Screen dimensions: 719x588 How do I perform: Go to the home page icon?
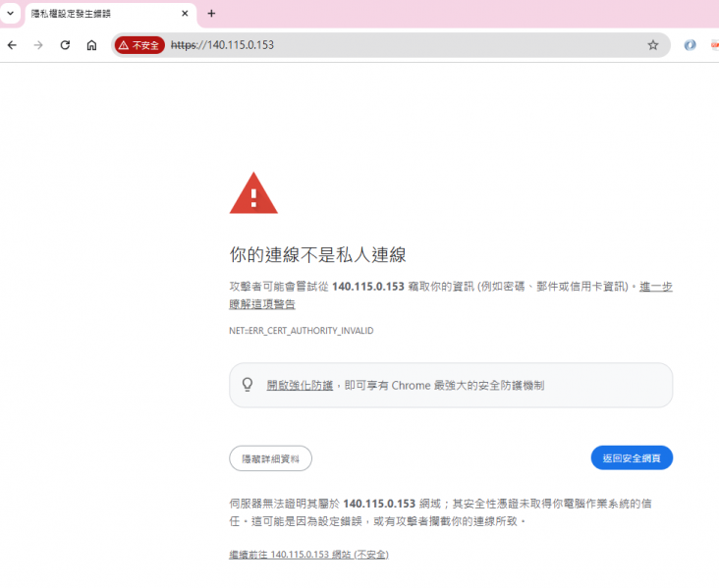[x=91, y=45]
